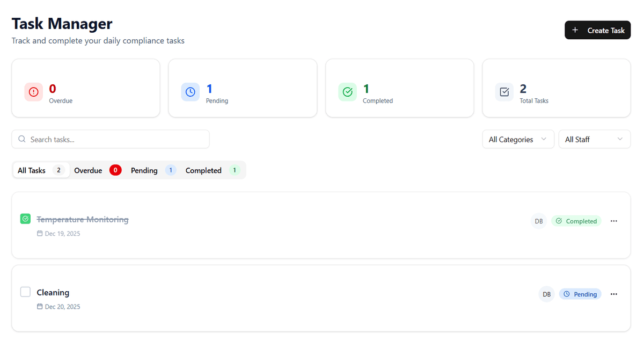The image size is (644, 347).
Task: Click the search magnifier icon
Action: (x=21, y=139)
